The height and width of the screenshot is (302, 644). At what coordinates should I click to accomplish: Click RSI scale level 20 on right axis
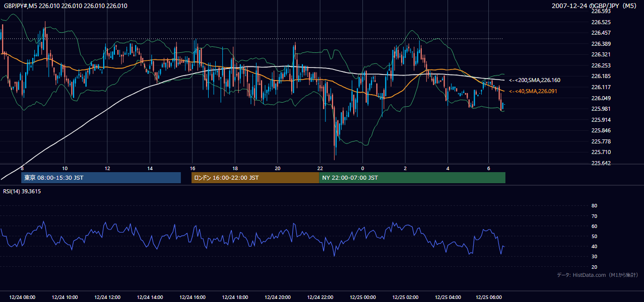594,267
